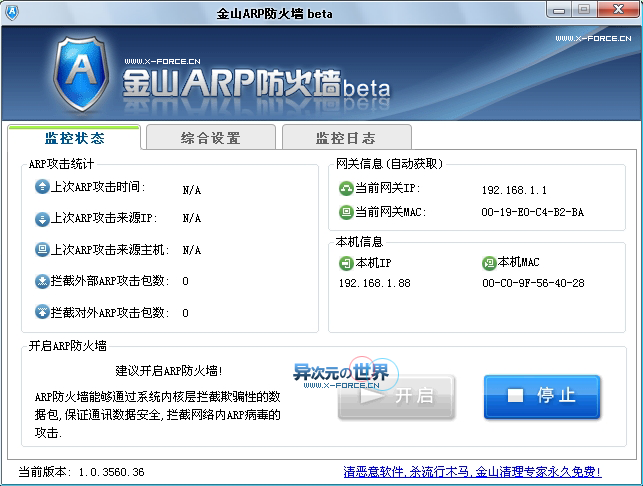Click the 当前网关MAC label
Viewport: 643px width, 486px height.
pos(390,212)
